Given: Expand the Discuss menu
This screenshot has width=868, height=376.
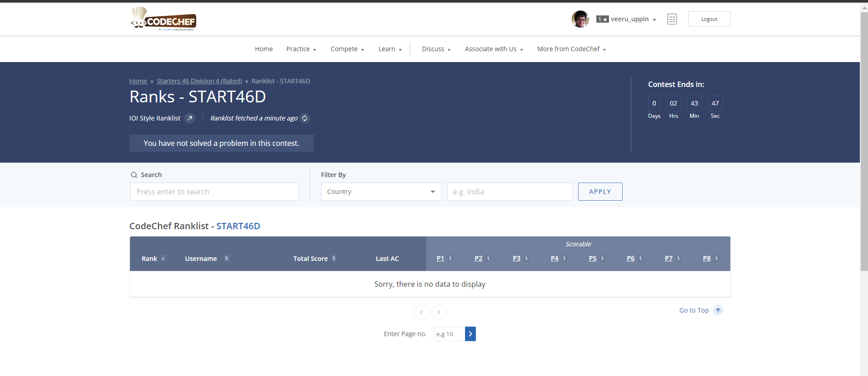Looking at the screenshot, I should point(436,49).
